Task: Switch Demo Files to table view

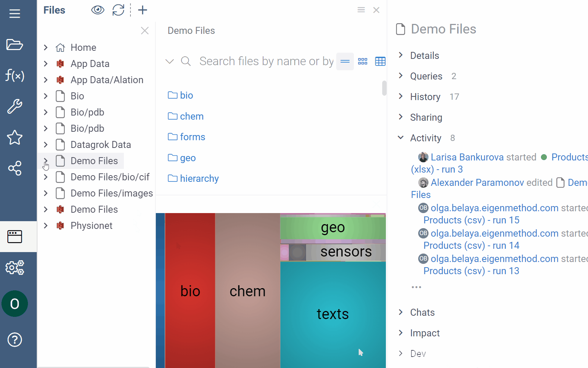Action: click(x=380, y=61)
